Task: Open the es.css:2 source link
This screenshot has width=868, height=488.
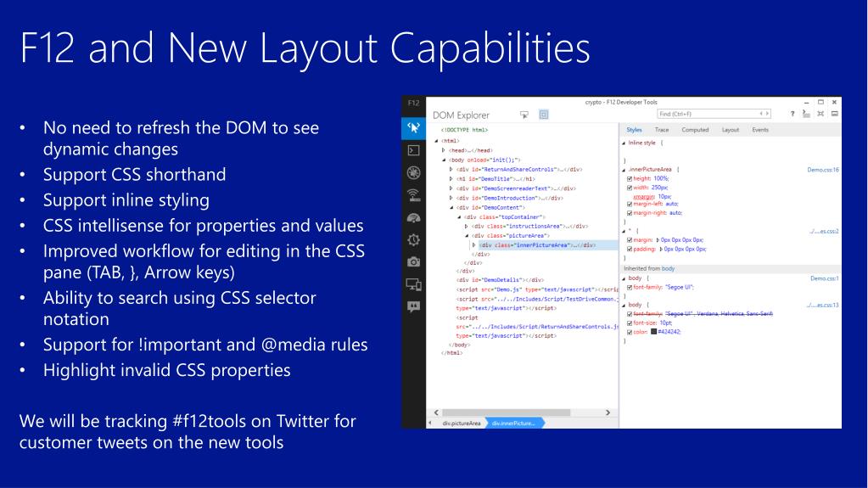Action: (x=823, y=232)
